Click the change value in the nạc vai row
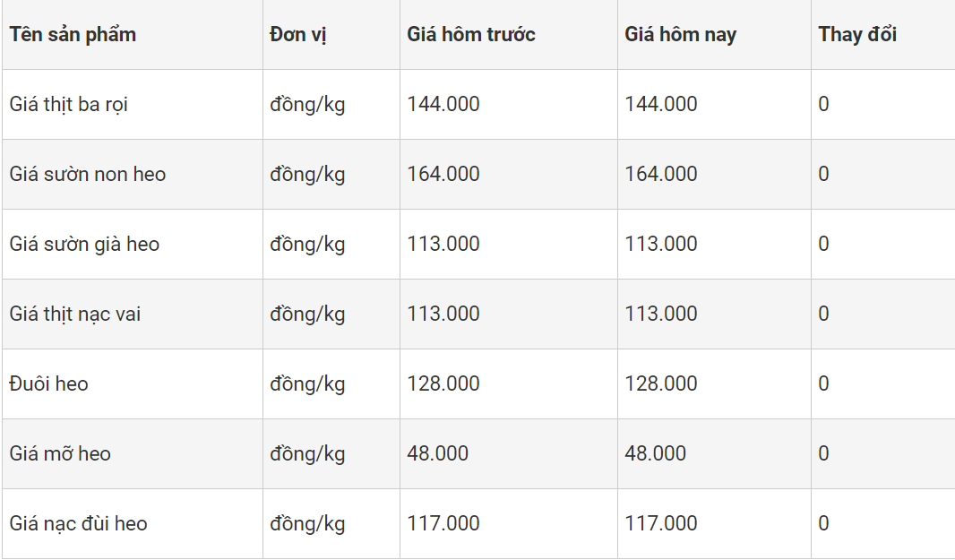 click(x=823, y=314)
